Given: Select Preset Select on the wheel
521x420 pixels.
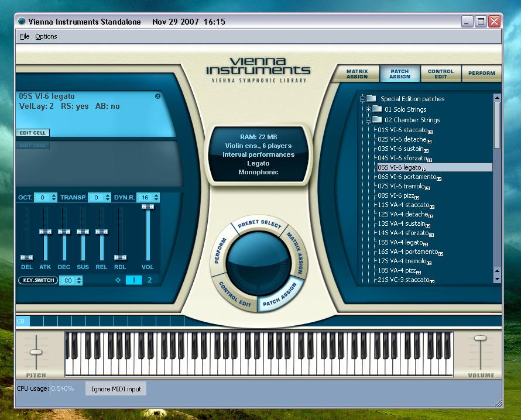Looking at the screenshot, I should pos(259,223).
